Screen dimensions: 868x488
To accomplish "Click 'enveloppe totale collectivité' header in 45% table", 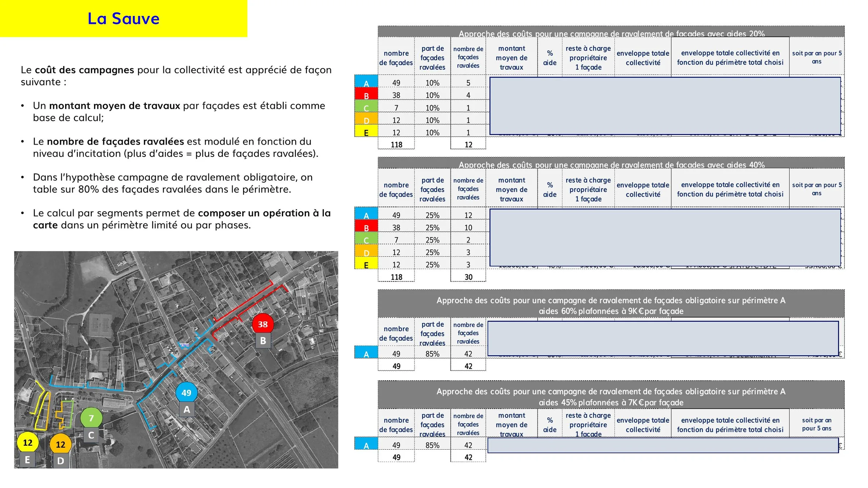I will (x=643, y=425).
